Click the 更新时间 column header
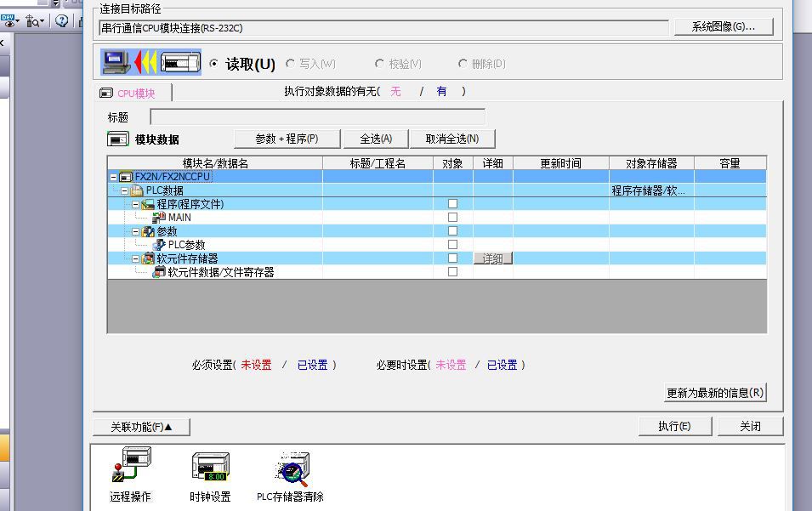This screenshot has height=511, width=812. 561,163
